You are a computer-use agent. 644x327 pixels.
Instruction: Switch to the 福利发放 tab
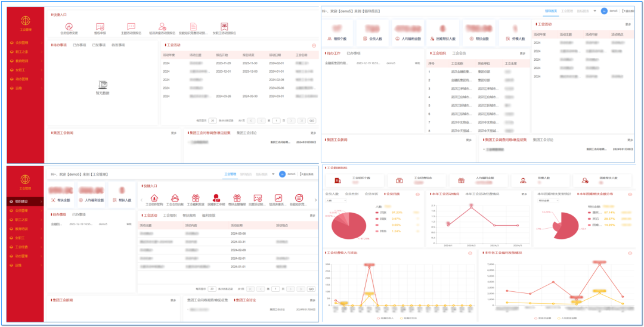(x=209, y=215)
